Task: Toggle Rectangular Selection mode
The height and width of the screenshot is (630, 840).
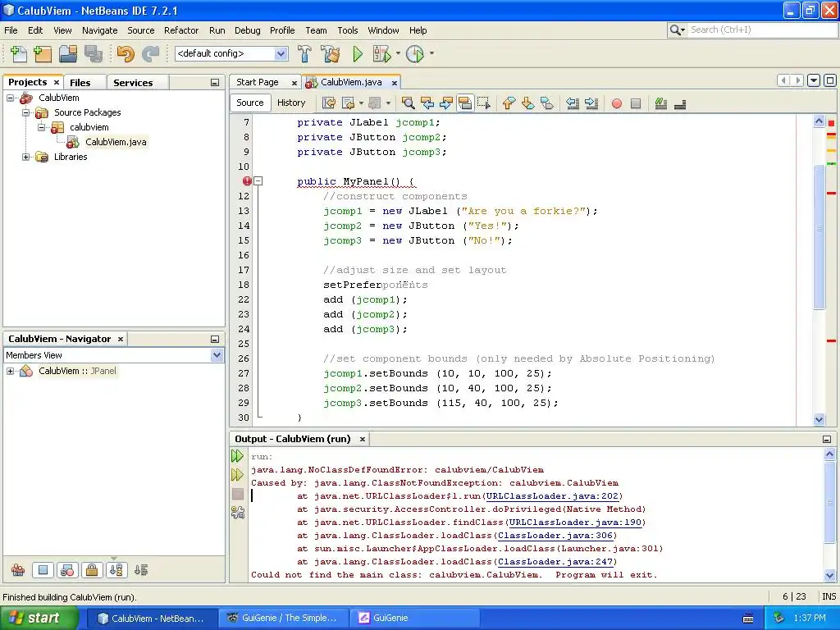Action: pos(484,103)
